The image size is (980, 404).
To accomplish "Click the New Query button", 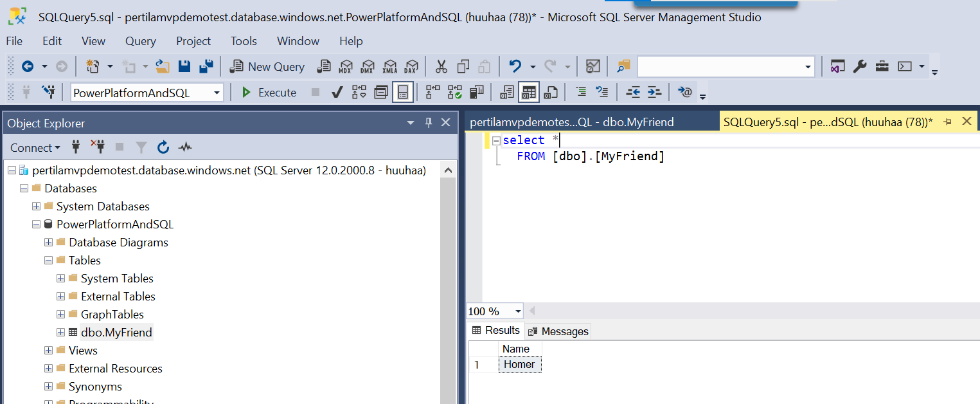I will coord(268,66).
